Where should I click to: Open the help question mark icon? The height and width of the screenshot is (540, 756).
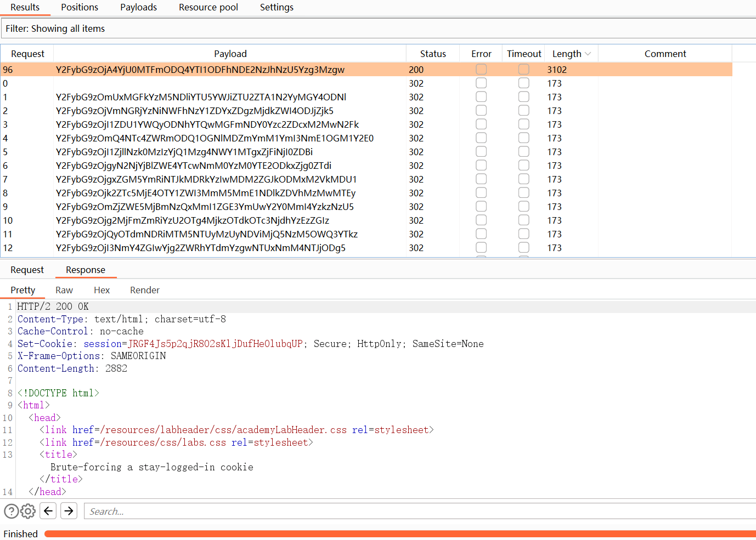click(x=11, y=511)
